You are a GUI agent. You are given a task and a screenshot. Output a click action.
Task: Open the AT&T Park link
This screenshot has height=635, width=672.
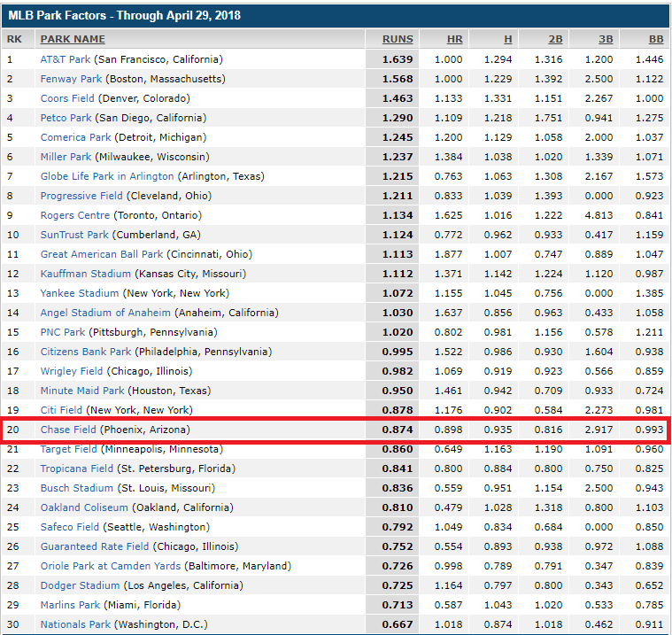point(66,59)
